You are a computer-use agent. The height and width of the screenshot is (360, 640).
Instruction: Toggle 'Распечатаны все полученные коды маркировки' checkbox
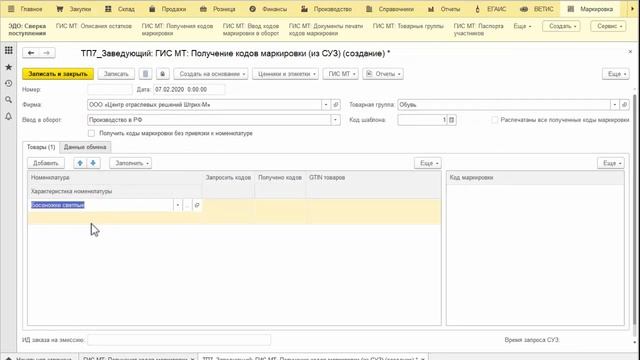[x=495, y=120]
